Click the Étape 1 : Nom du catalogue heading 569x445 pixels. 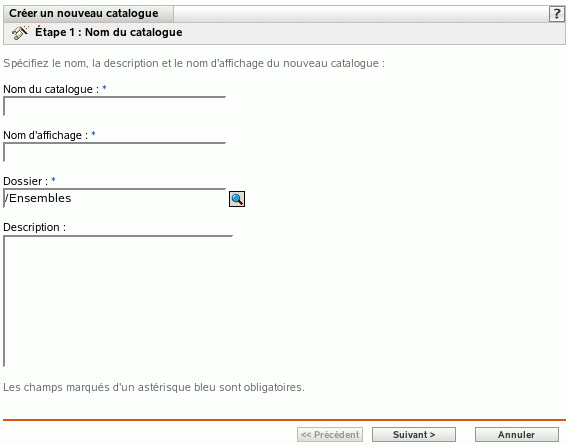(x=109, y=32)
